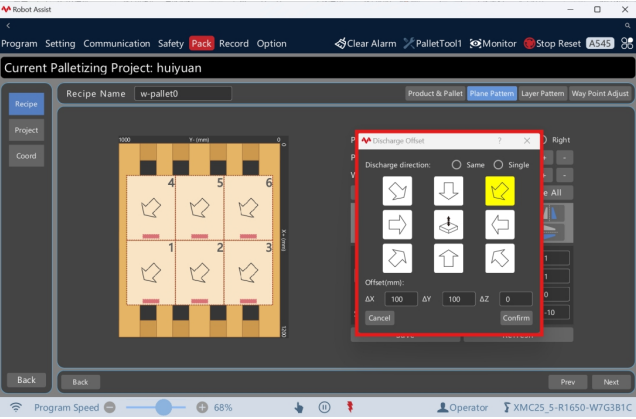Select Recipe in left sidebar
This screenshot has width=636, height=419.
26,104
